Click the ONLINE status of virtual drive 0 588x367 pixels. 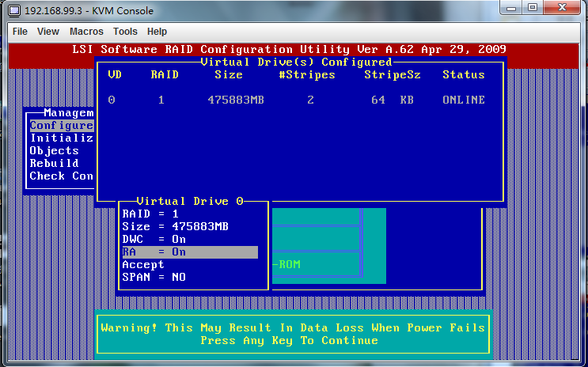(x=464, y=100)
